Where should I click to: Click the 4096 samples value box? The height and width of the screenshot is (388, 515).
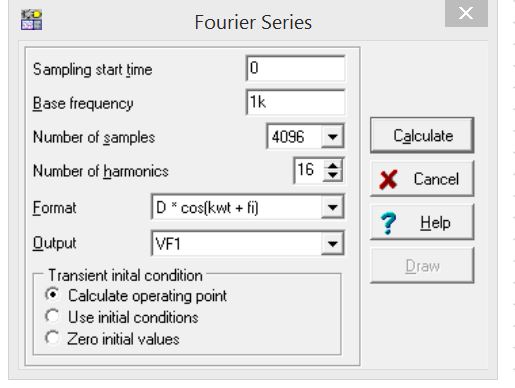294,136
